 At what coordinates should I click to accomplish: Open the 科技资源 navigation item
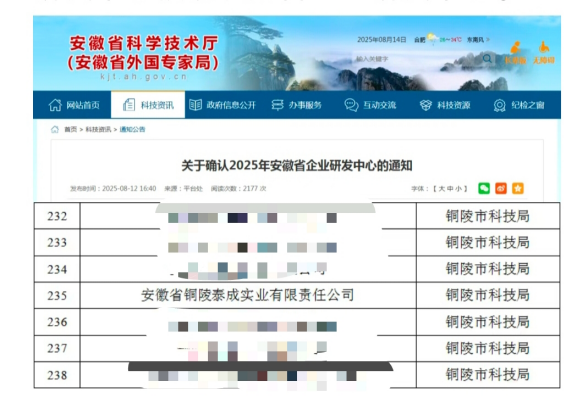tap(445, 105)
